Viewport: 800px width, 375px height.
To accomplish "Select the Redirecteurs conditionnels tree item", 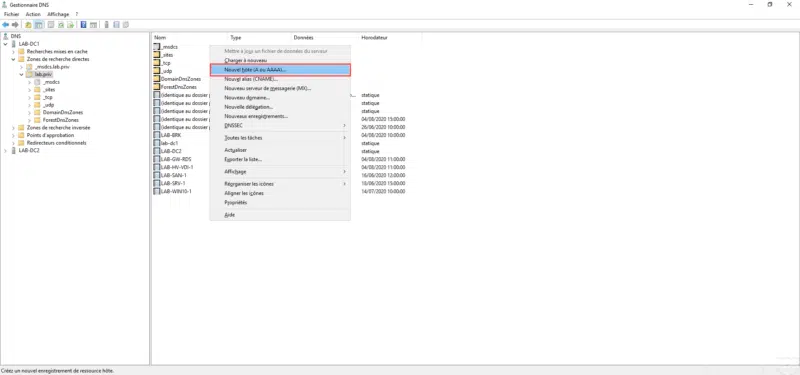I will click(56, 143).
